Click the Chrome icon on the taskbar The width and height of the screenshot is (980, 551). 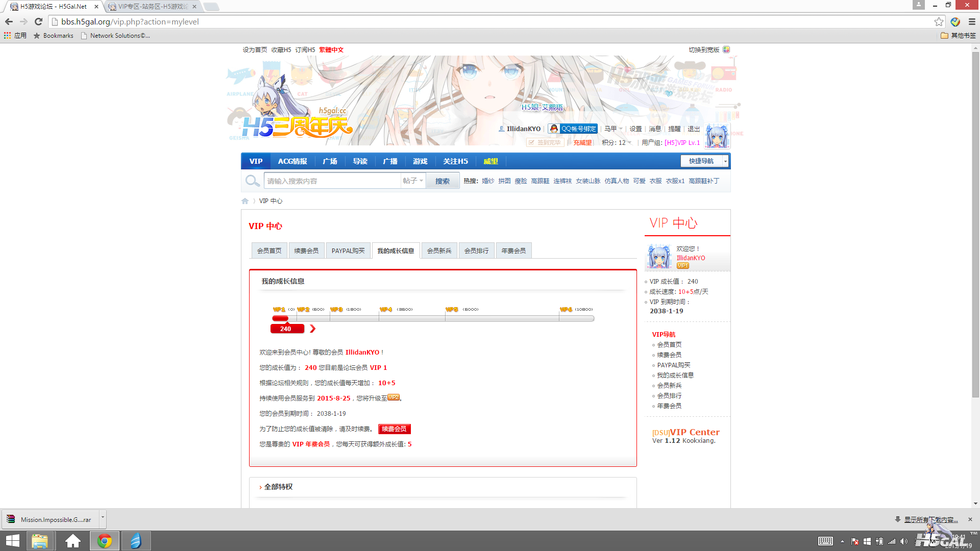click(105, 541)
